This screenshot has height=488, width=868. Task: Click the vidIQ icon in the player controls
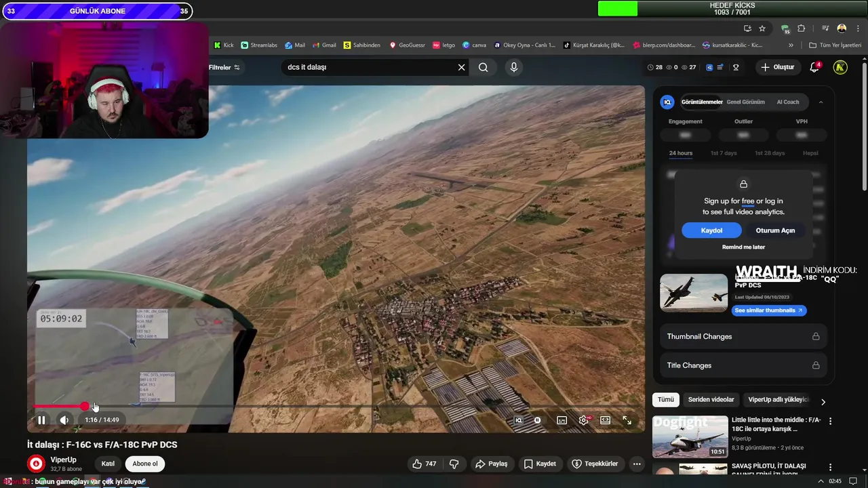click(x=519, y=420)
